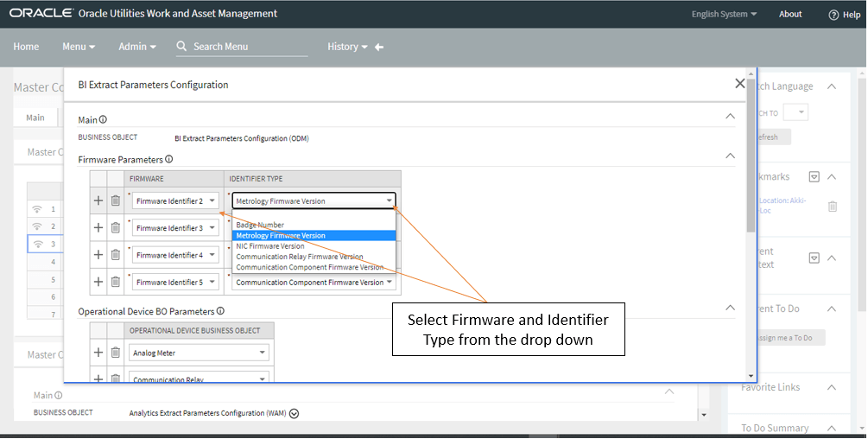Collapse the Switch Language zone

pyautogui.click(x=832, y=86)
